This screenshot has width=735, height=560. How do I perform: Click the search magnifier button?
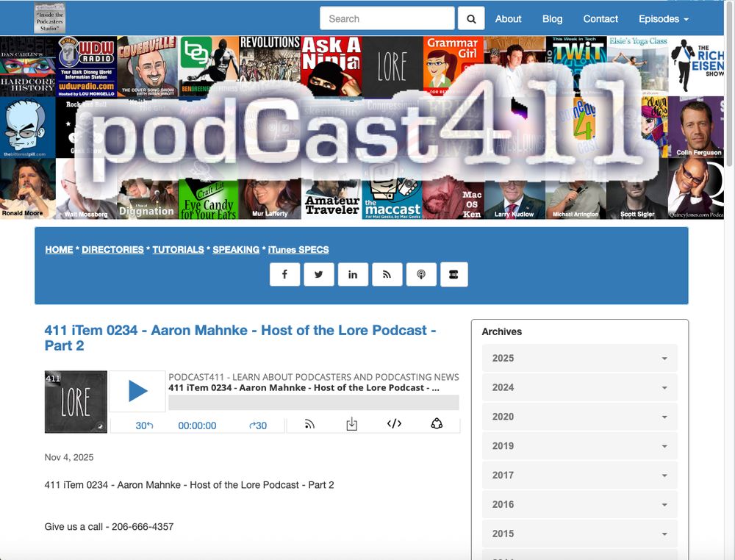471,19
